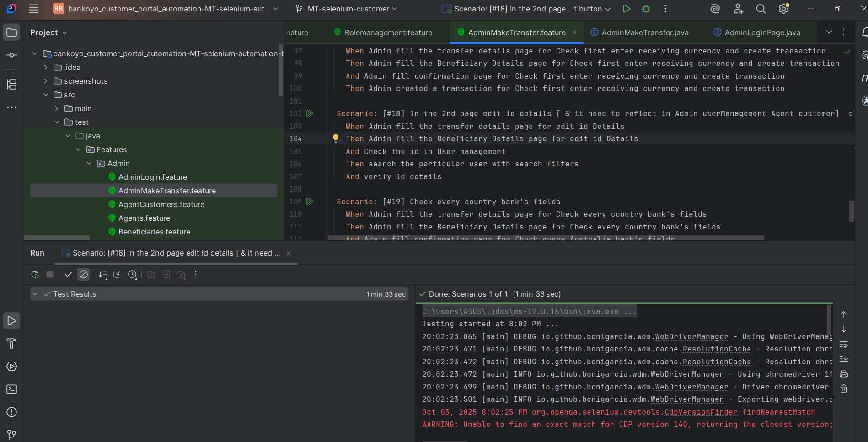
Task: Rerun the test using rerun icon
Action: (35, 275)
